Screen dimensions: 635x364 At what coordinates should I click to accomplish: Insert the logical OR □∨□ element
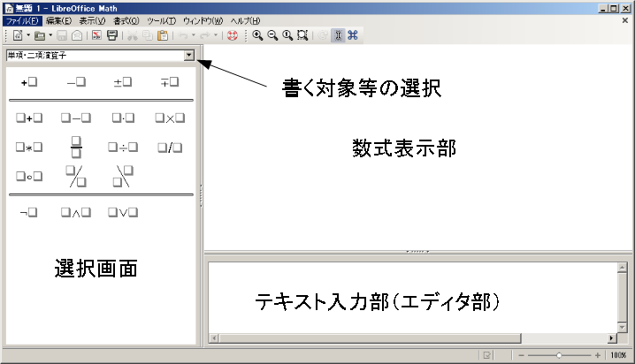(x=123, y=212)
